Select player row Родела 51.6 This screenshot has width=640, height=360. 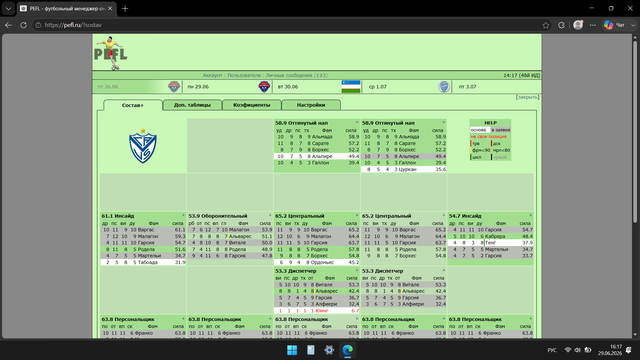click(x=143, y=249)
